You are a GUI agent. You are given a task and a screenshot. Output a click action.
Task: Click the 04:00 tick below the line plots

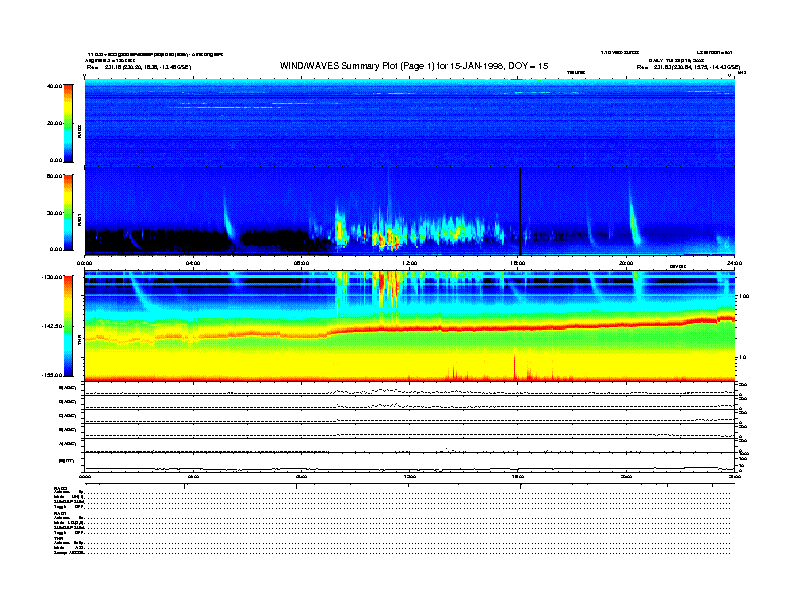click(193, 476)
